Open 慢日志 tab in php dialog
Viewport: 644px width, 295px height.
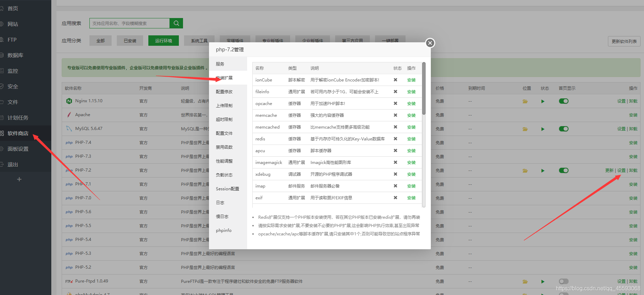(x=228, y=216)
